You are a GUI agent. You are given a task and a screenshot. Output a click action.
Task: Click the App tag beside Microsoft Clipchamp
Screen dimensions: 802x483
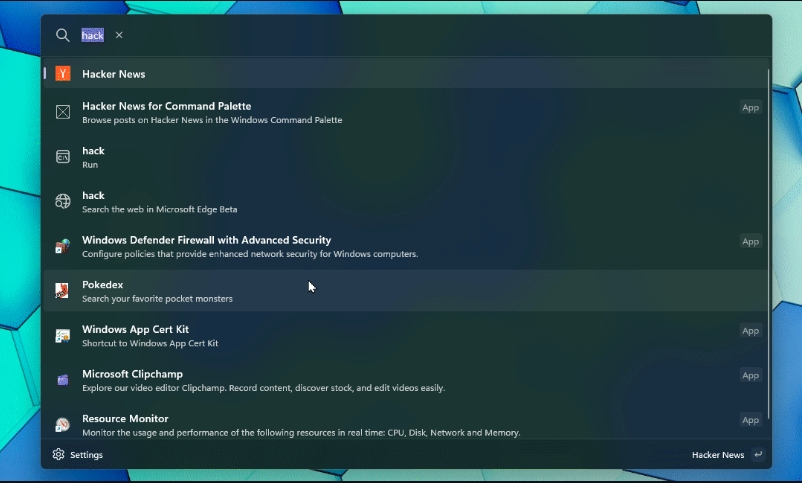pyautogui.click(x=750, y=375)
